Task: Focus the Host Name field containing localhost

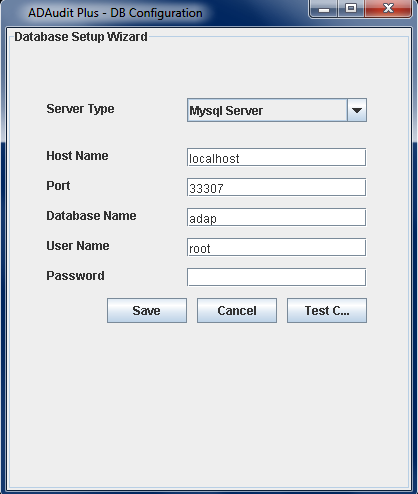Action: pos(276,157)
